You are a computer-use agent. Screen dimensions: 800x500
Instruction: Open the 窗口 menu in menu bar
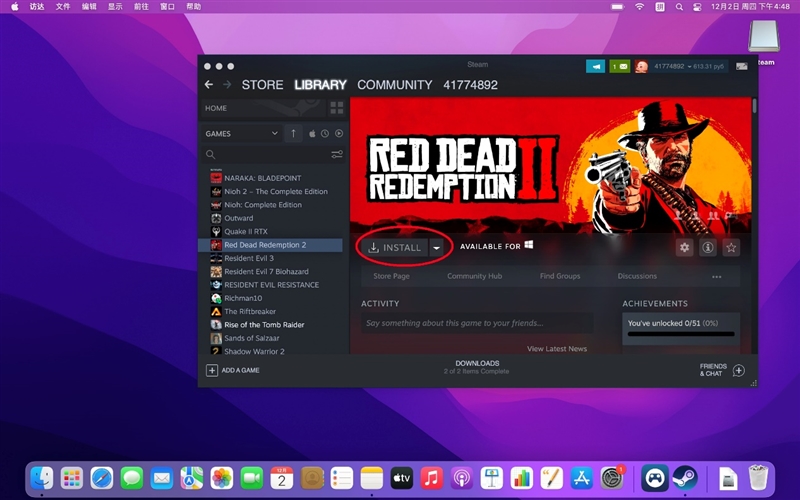[x=167, y=7]
